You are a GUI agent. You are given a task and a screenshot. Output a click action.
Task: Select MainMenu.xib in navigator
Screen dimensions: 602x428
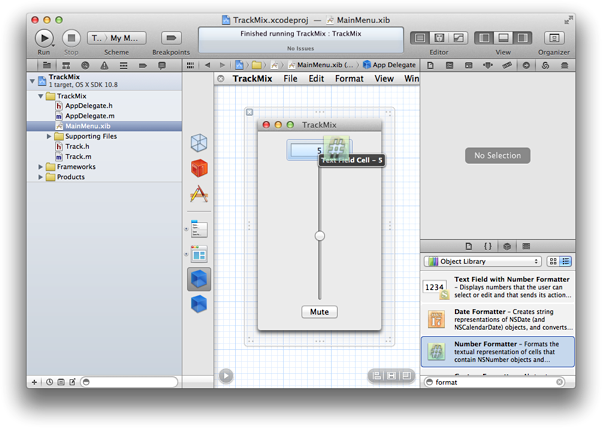click(x=104, y=126)
